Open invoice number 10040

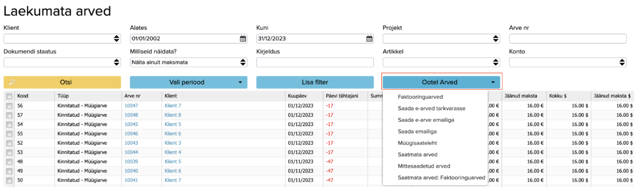(x=131, y=171)
